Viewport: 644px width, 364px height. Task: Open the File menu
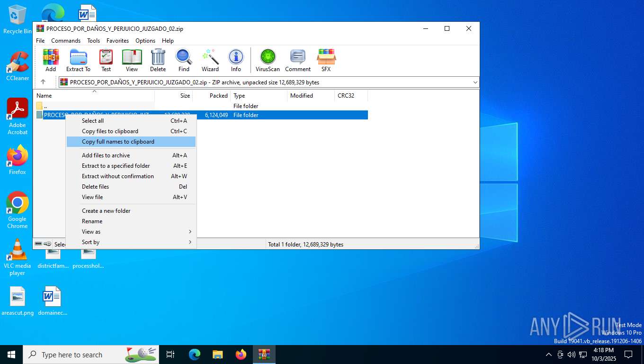pyautogui.click(x=40, y=41)
